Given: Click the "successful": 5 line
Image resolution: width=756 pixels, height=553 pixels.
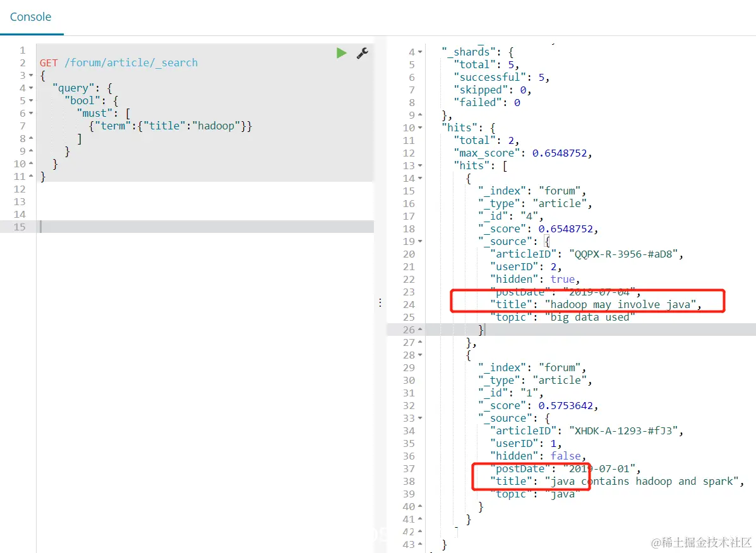Looking at the screenshot, I should pyautogui.click(x=501, y=77).
